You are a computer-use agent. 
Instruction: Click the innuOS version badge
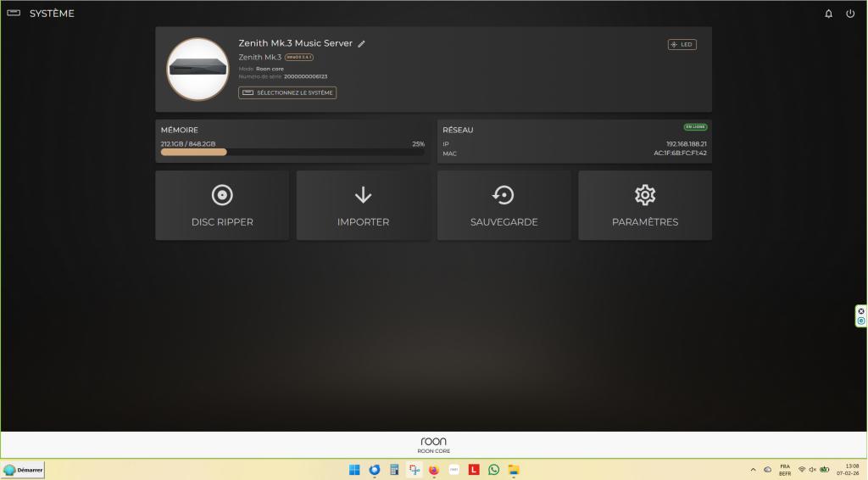tap(299, 57)
